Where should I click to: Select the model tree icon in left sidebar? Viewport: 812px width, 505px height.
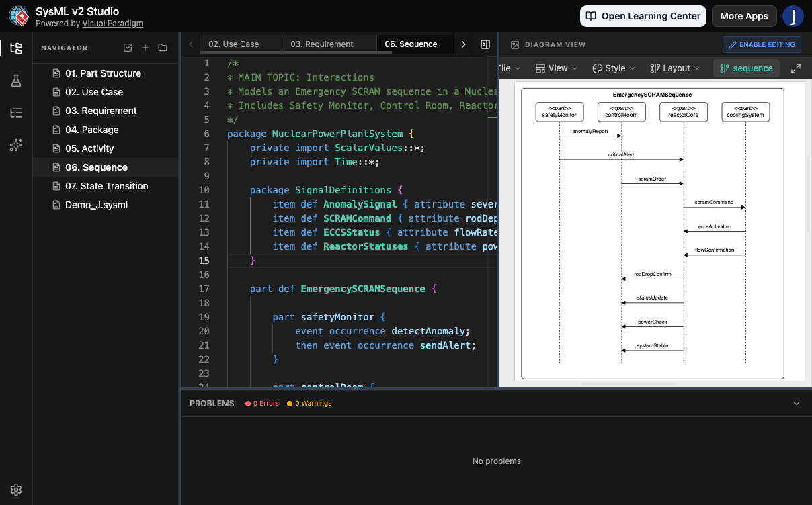(x=16, y=48)
